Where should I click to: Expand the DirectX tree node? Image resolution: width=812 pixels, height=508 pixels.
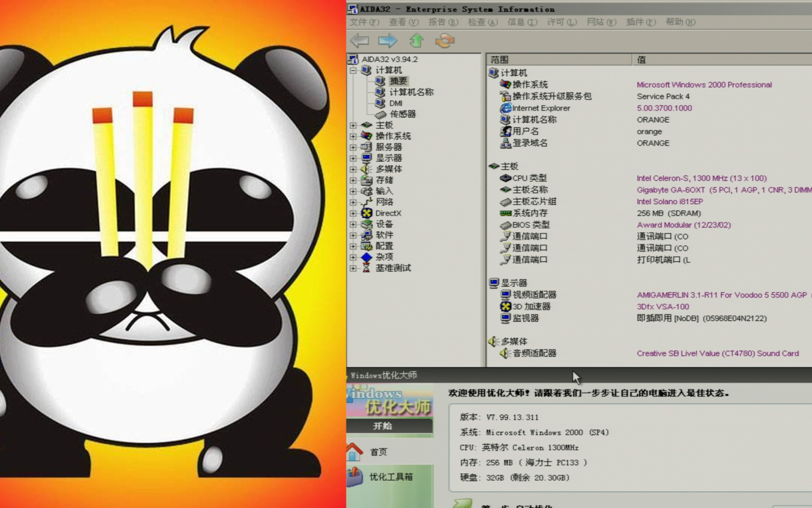pos(353,213)
